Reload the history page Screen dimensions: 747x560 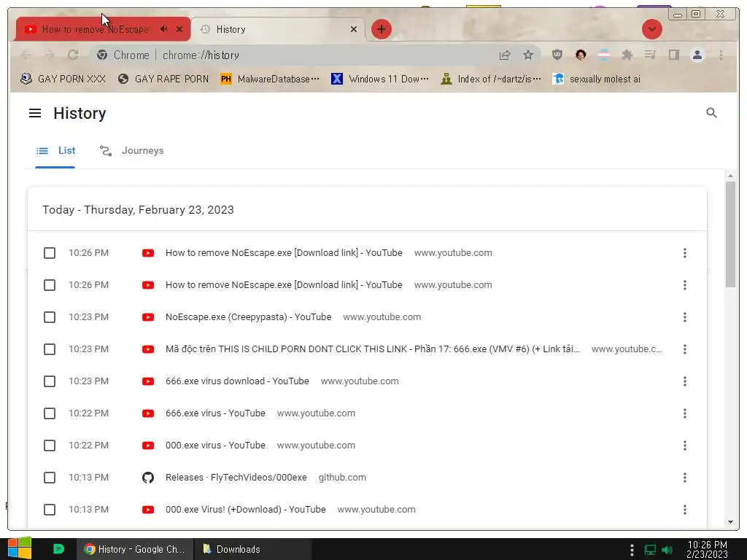[73, 55]
